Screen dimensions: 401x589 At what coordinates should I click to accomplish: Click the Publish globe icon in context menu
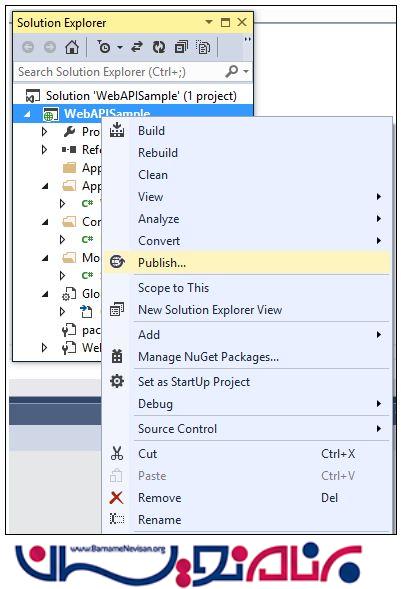click(117, 262)
